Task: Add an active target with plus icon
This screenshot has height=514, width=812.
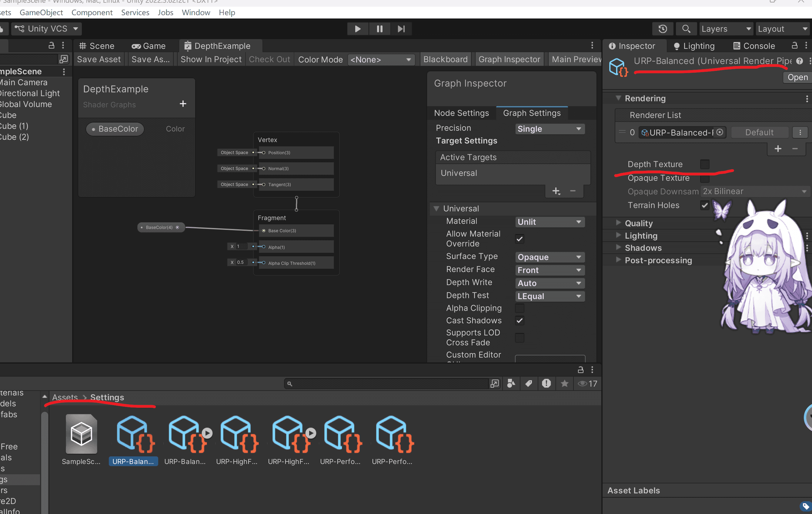Action: (556, 191)
